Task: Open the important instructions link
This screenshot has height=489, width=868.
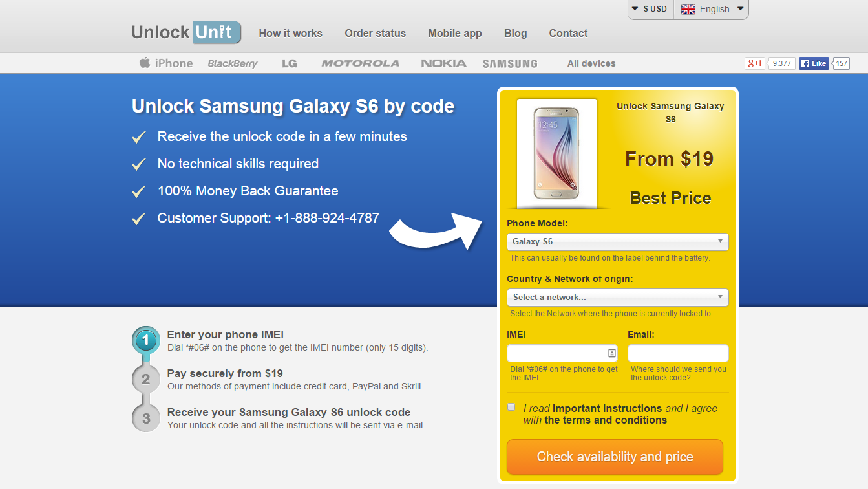Action: [x=607, y=409]
